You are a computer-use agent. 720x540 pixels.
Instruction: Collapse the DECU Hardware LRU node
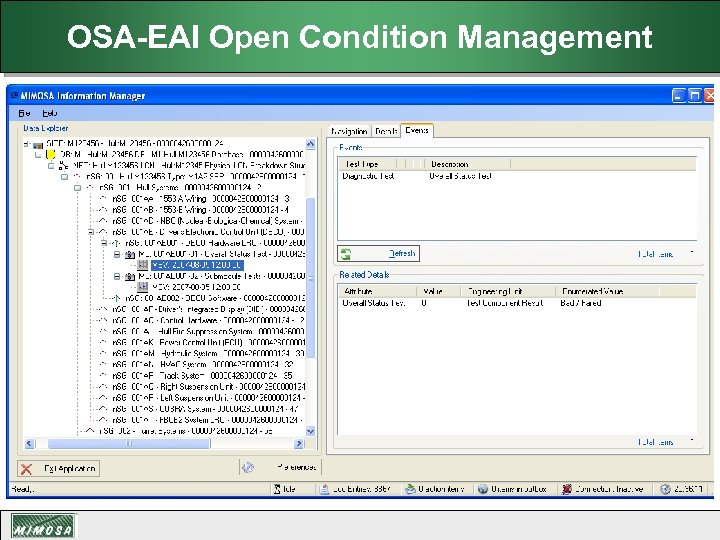104,243
